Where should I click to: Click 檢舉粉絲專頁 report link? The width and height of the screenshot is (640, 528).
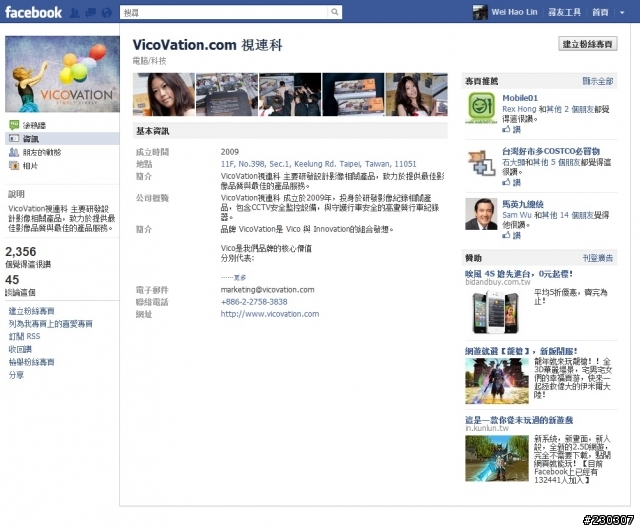31,362
